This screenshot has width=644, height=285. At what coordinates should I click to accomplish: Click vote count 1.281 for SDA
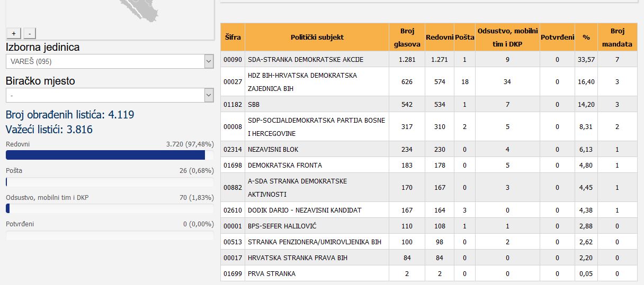coord(407,60)
